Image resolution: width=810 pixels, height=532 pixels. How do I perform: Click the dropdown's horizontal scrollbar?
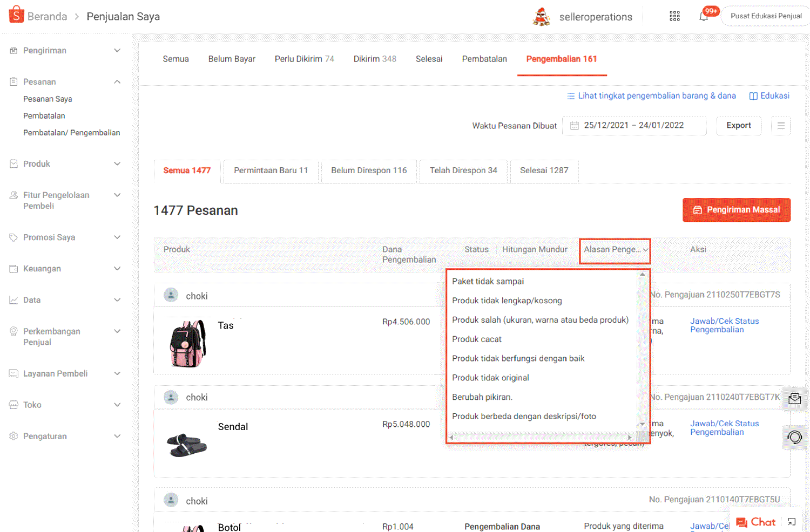pyautogui.click(x=540, y=437)
